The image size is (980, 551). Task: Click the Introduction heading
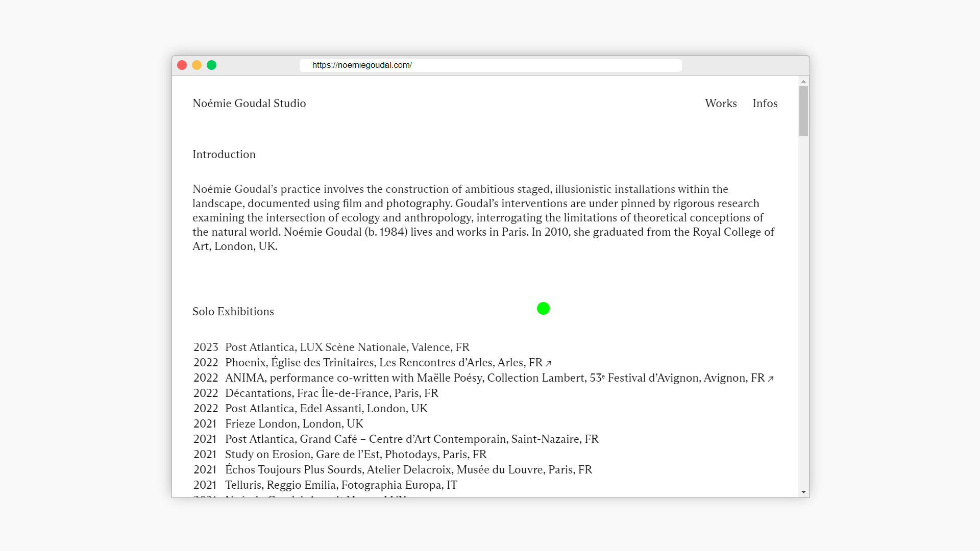click(x=224, y=154)
